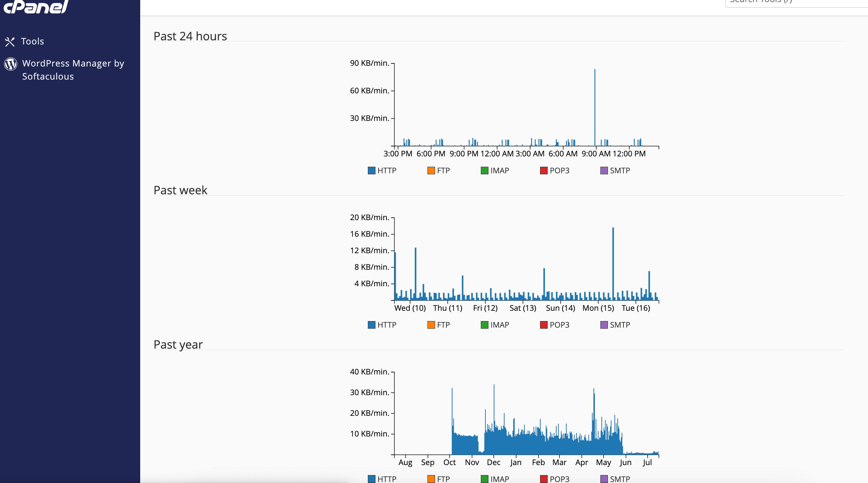Click the cPanel logo

pos(36,6)
